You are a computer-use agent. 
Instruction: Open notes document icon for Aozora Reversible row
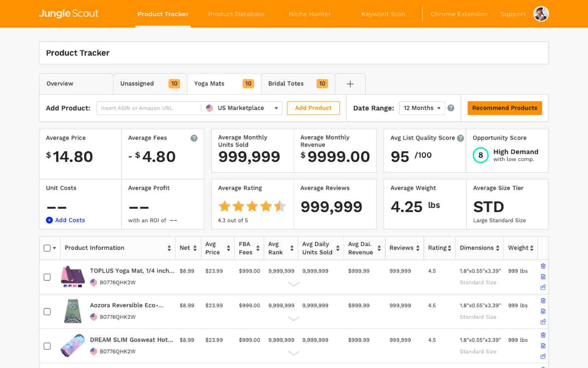pyautogui.click(x=543, y=311)
